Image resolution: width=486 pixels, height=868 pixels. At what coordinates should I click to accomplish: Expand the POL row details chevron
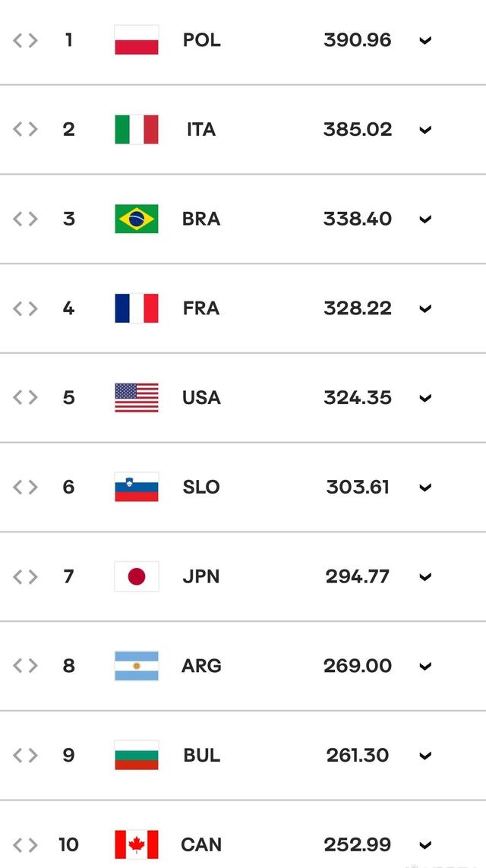(425, 40)
